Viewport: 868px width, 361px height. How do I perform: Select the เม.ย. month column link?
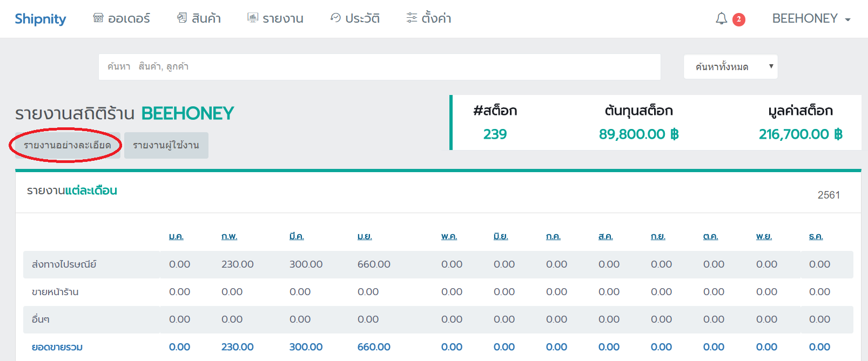coord(365,236)
